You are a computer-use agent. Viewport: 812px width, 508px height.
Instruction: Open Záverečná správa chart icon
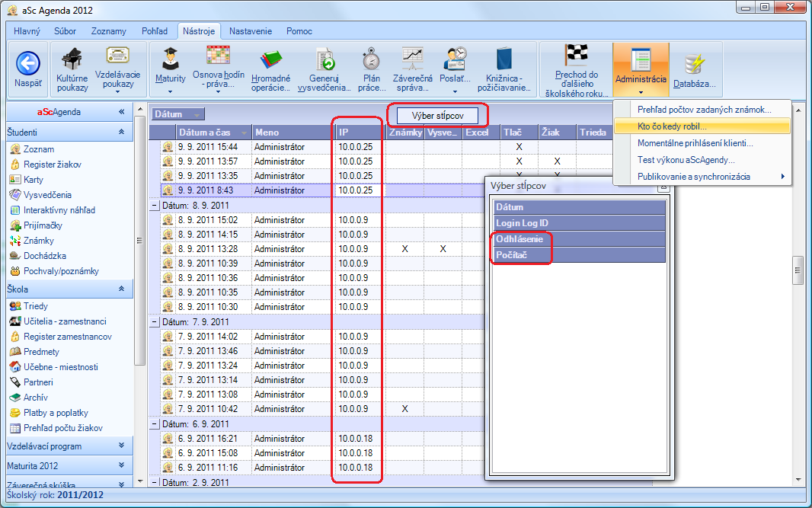413,58
